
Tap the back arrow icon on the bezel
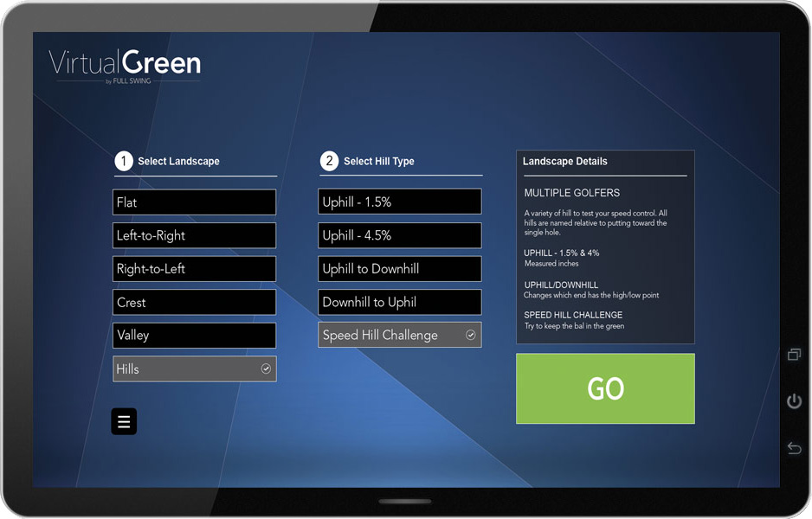click(x=793, y=447)
